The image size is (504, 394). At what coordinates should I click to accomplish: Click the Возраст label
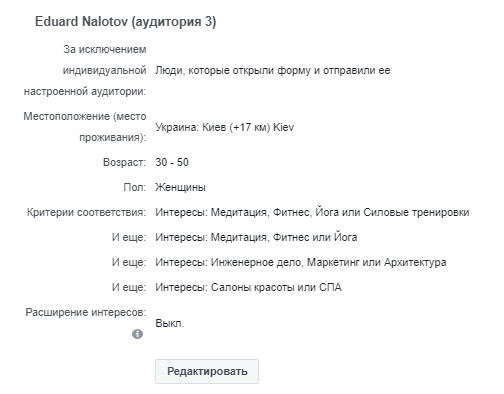[124, 162]
